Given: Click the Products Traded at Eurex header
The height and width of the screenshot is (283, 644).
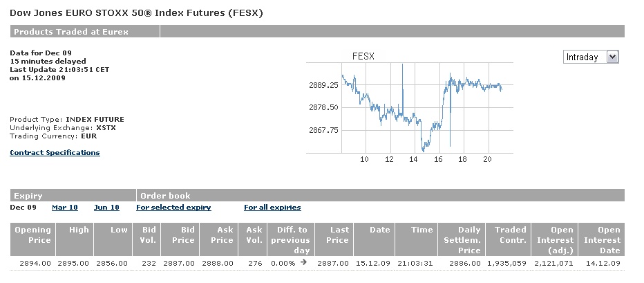Looking at the screenshot, I should [x=71, y=32].
